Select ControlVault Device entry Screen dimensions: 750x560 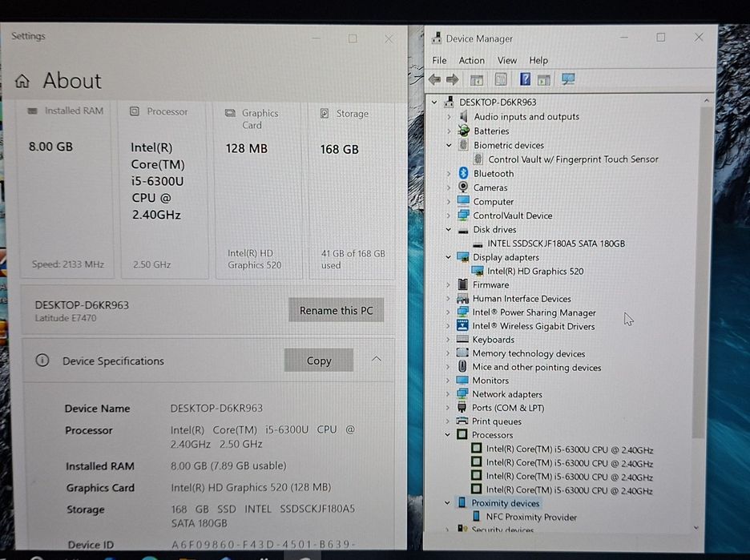pos(513,216)
